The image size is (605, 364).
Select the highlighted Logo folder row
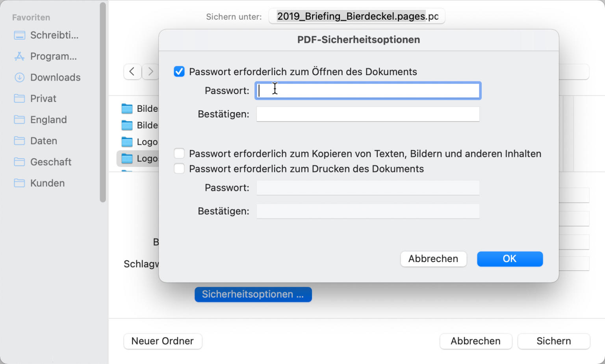138,159
